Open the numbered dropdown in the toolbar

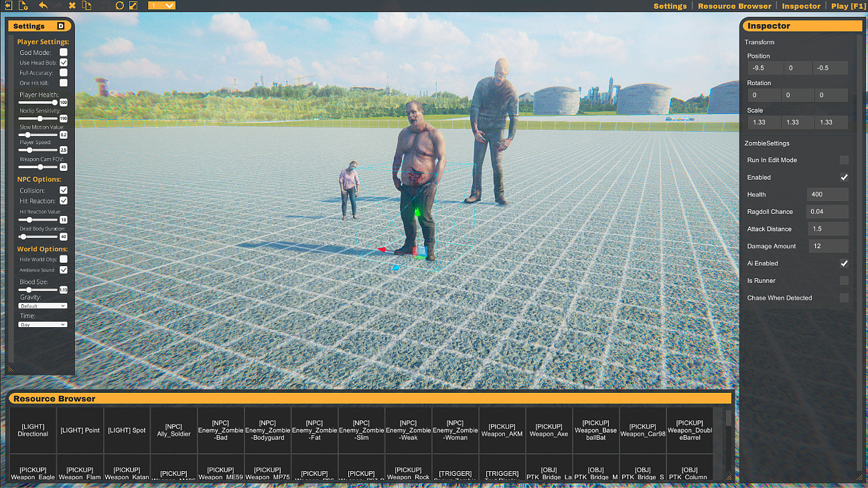[159, 5]
